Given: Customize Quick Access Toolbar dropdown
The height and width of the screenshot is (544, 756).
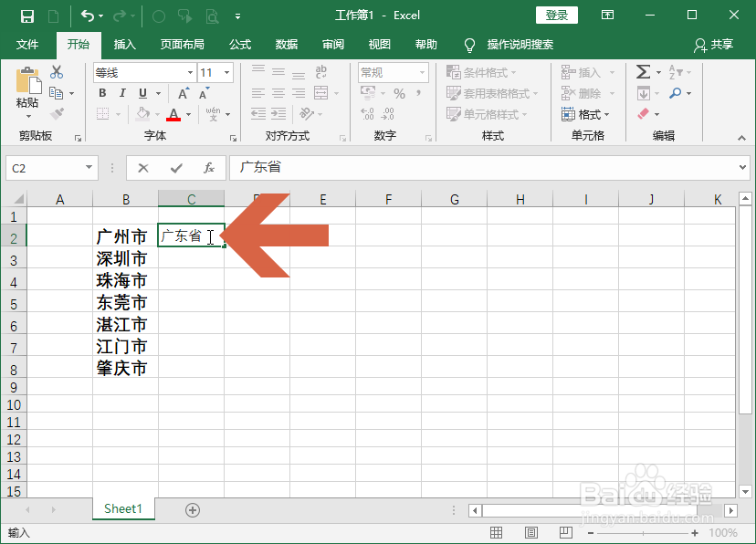Looking at the screenshot, I should click(x=237, y=16).
